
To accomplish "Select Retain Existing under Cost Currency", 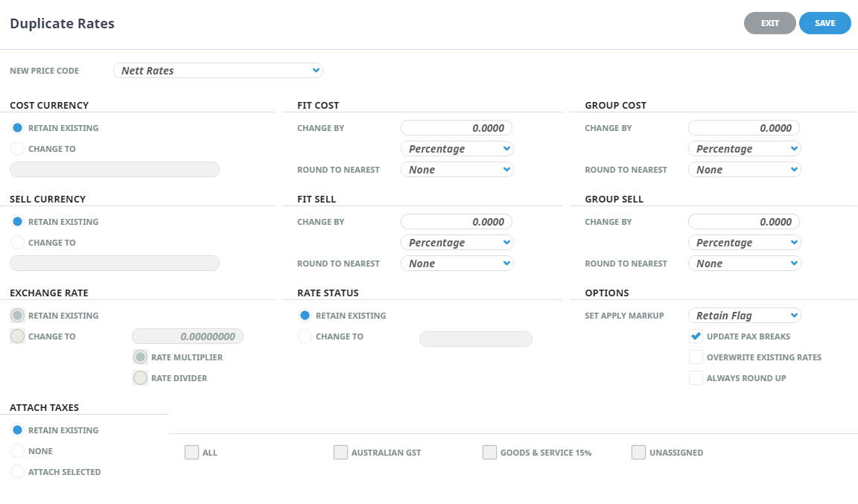I will tap(18, 128).
